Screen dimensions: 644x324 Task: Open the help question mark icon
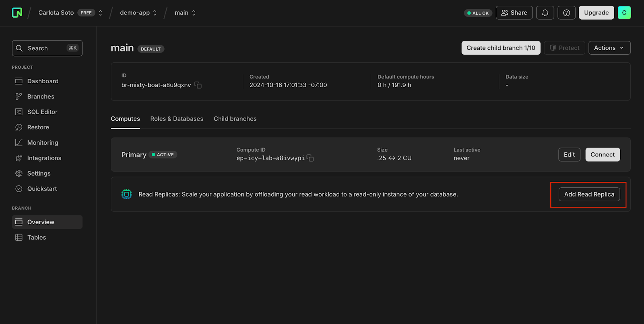tap(566, 13)
